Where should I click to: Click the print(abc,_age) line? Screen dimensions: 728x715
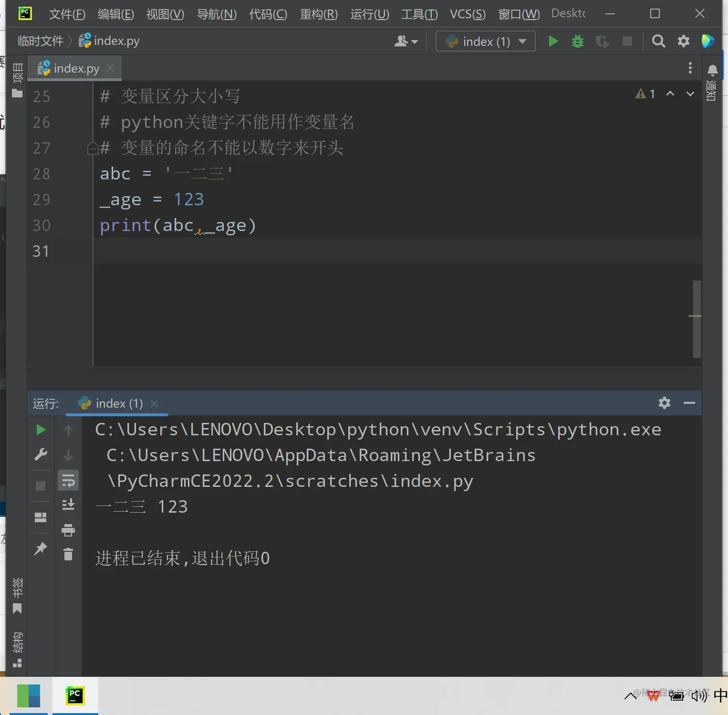[178, 225]
